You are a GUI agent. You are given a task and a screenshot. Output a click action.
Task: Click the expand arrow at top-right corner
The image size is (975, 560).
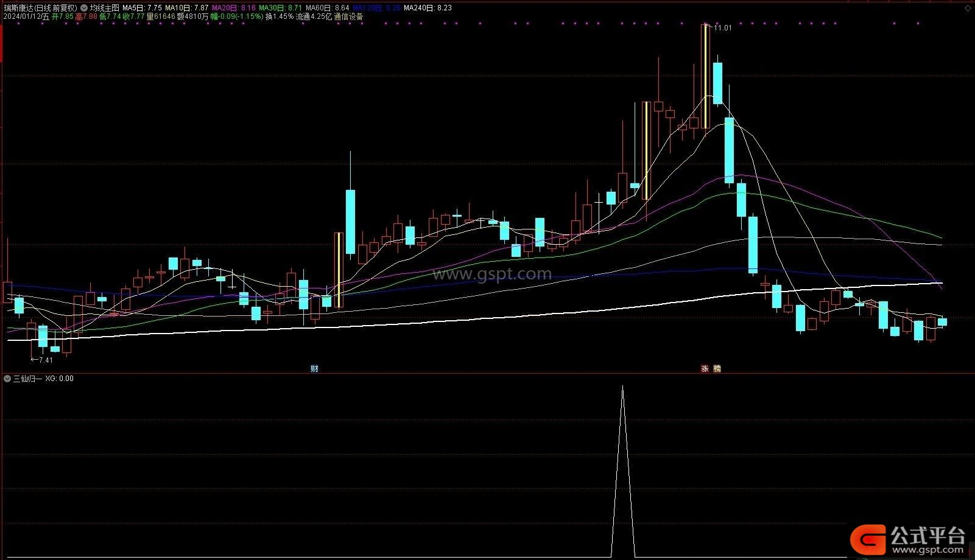coord(969,8)
